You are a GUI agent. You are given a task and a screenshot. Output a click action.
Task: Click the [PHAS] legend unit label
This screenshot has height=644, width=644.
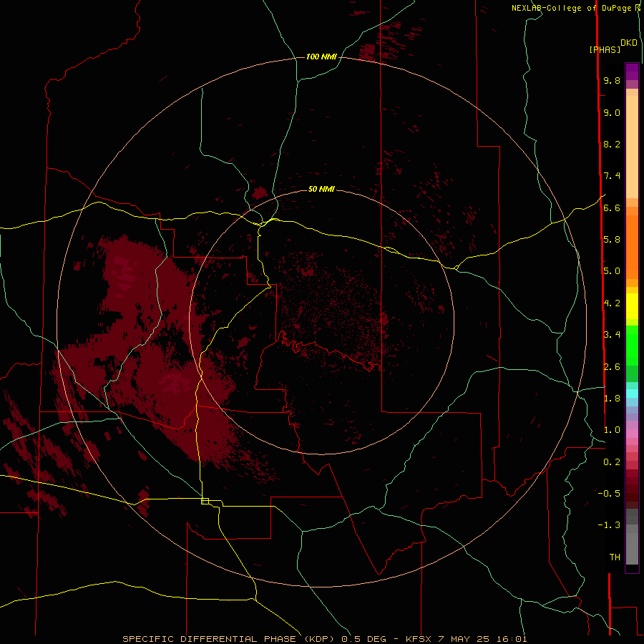pos(605,50)
